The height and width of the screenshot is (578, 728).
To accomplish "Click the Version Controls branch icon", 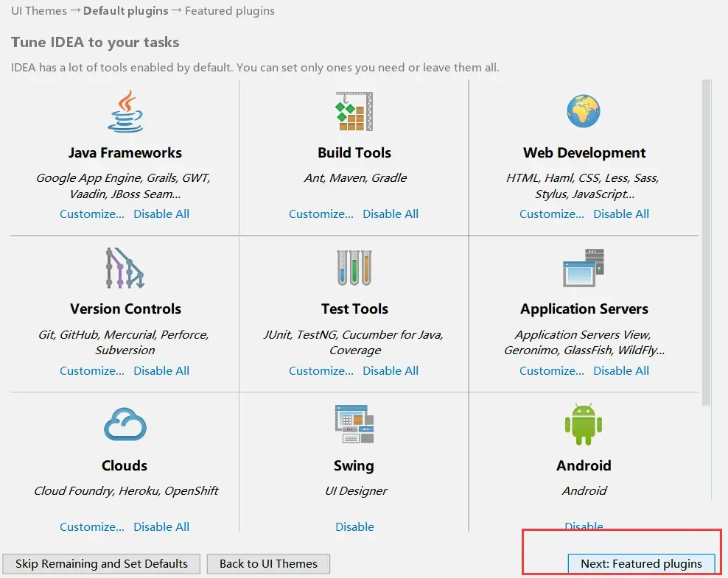I will click(x=125, y=268).
